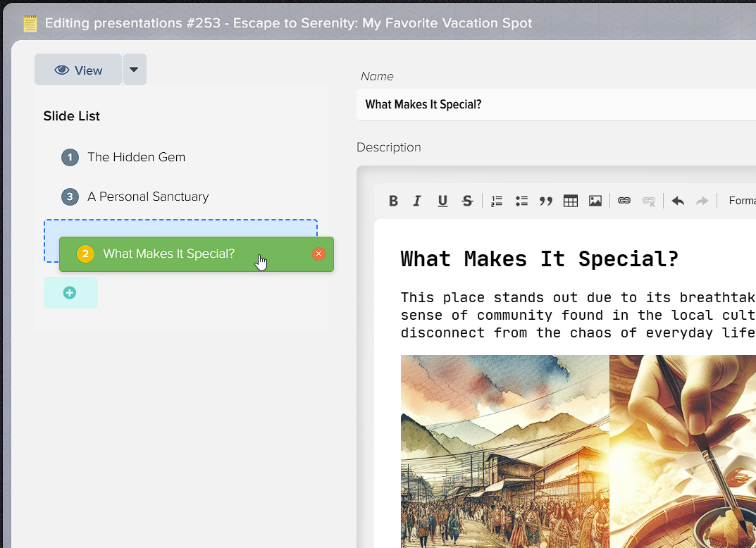
Task: Click the paragraph starting This place stands out
Action: [578, 316]
